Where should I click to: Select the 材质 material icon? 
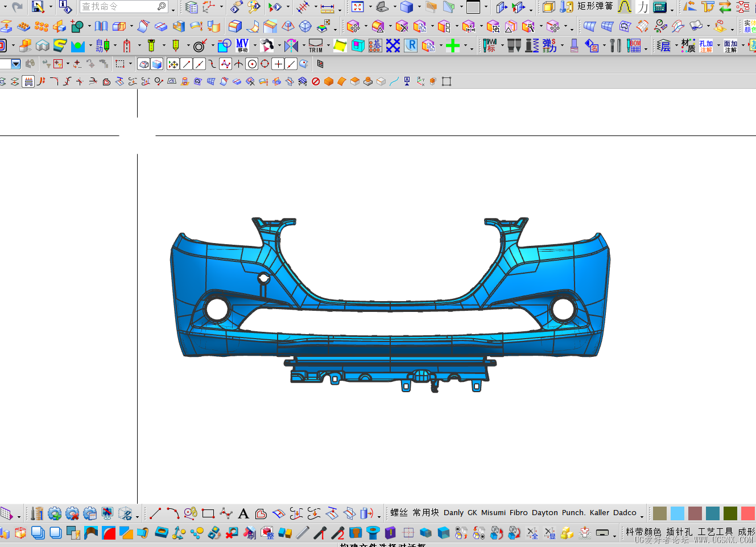tap(688, 46)
